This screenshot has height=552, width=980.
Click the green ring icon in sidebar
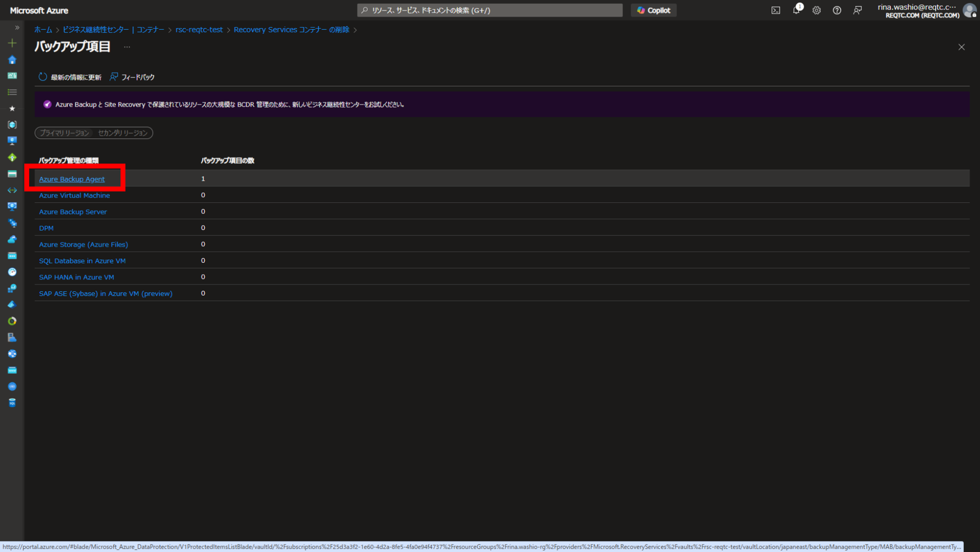click(12, 321)
